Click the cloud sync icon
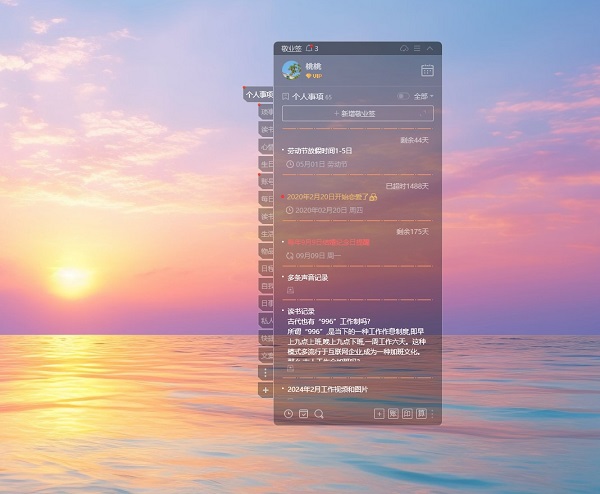Viewport: 600px width, 494px height. coord(404,48)
